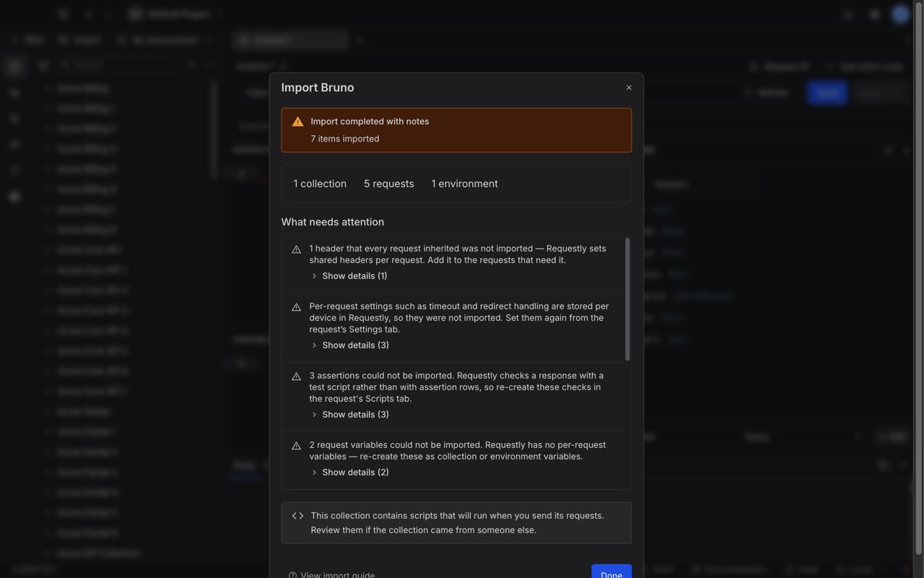Click the "5 requests" summary count
Image resolution: width=924 pixels, height=578 pixels.
[x=389, y=184]
